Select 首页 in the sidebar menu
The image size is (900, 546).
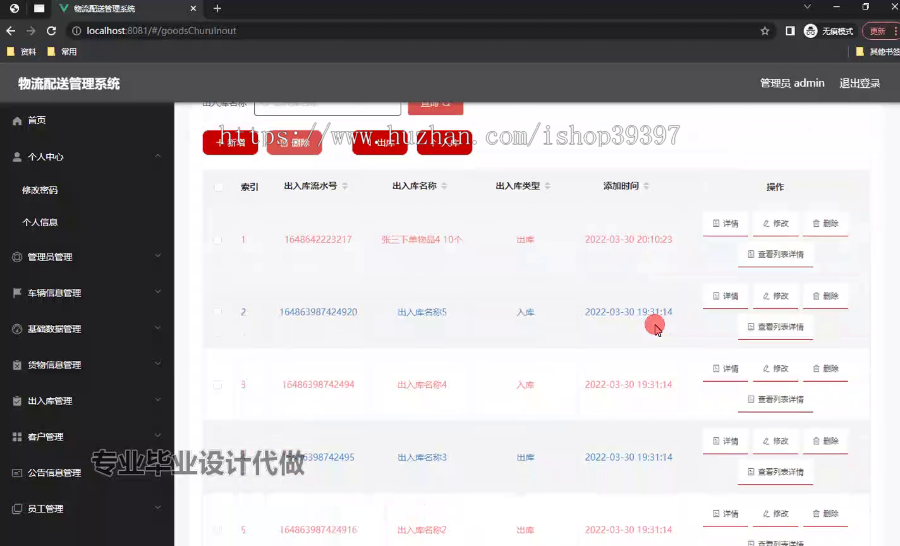[37, 121]
